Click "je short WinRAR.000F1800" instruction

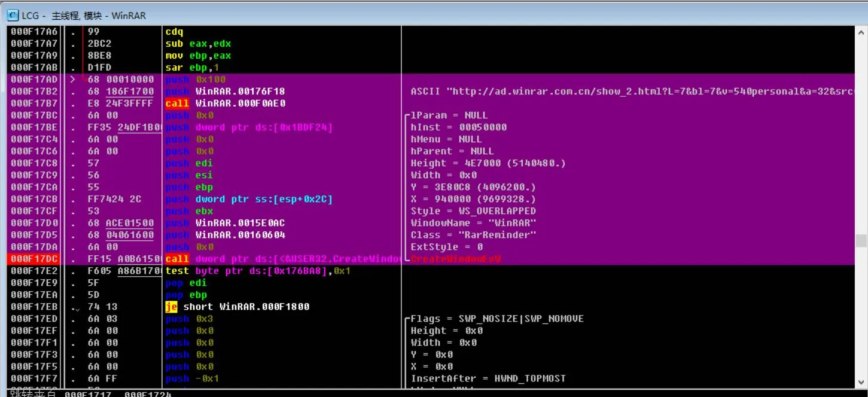tap(237, 307)
